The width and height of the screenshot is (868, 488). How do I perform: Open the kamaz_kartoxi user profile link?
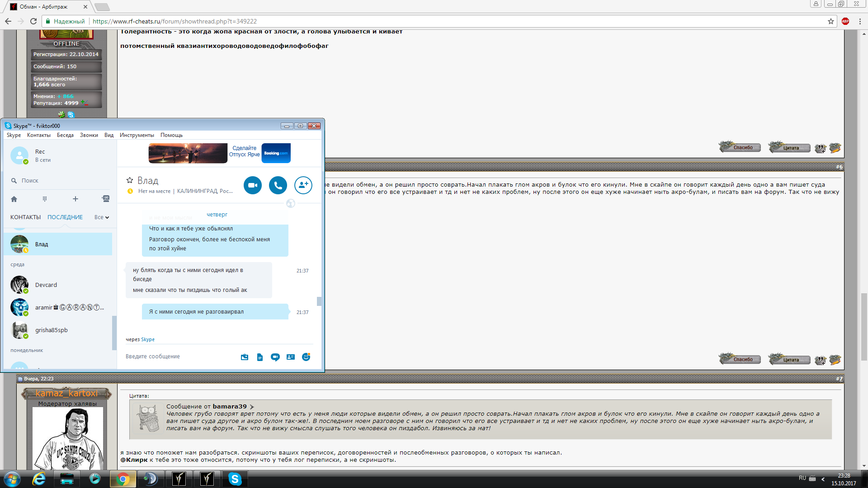click(66, 393)
